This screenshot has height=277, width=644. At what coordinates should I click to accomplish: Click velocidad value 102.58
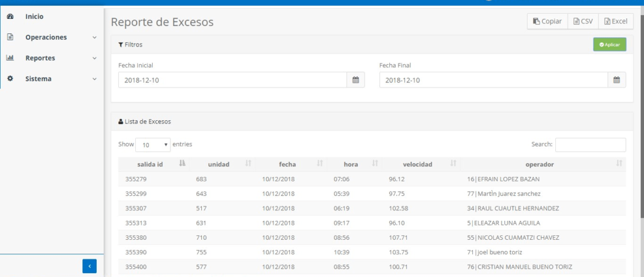[398, 208]
